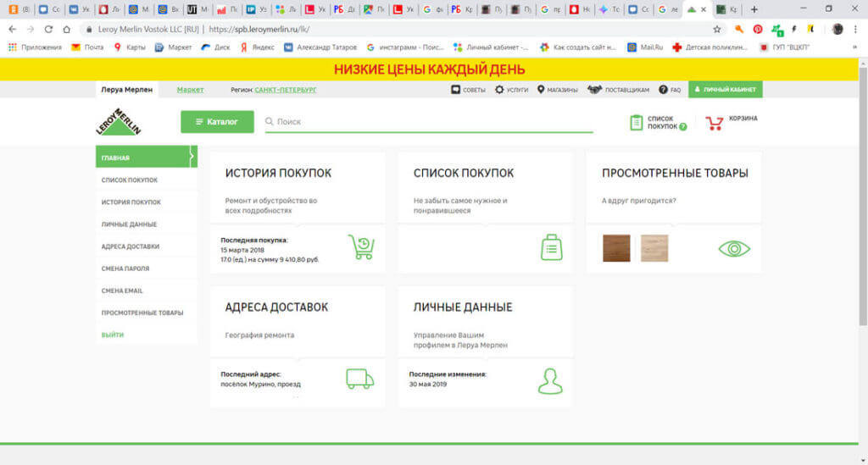Open Смена пароля in sidebar
868x465 pixels.
(x=125, y=268)
